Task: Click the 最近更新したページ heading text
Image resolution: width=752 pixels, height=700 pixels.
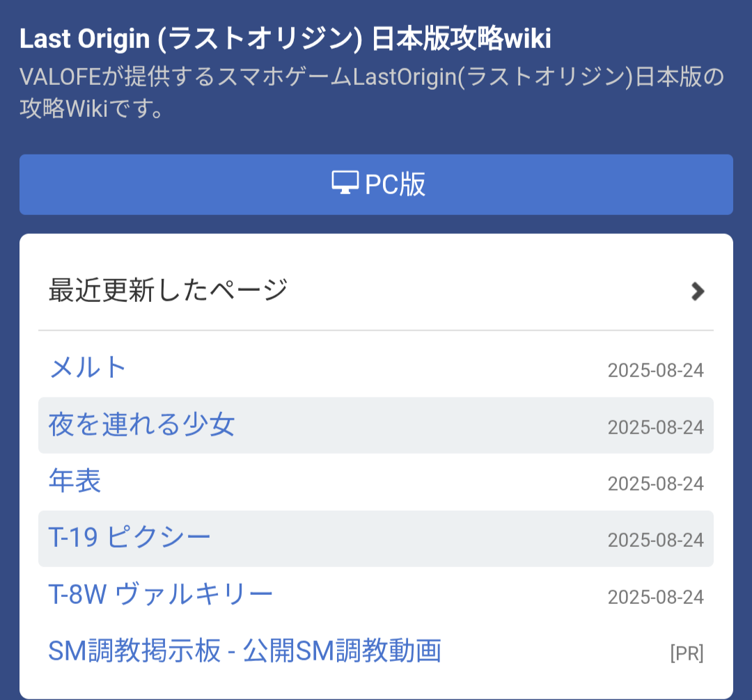Action: [x=168, y=290]
